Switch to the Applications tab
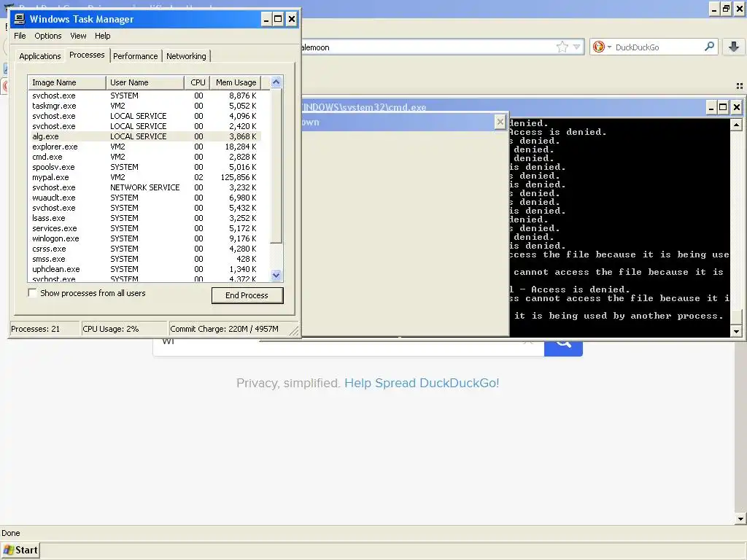747x560 pixels. click(40, 56)
